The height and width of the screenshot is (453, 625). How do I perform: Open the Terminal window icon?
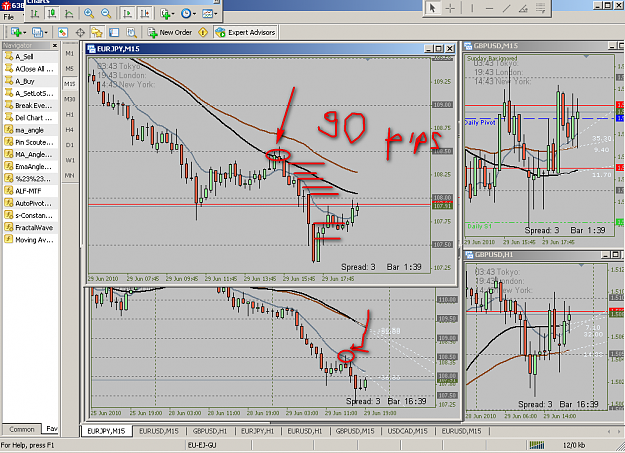(114, 32)
